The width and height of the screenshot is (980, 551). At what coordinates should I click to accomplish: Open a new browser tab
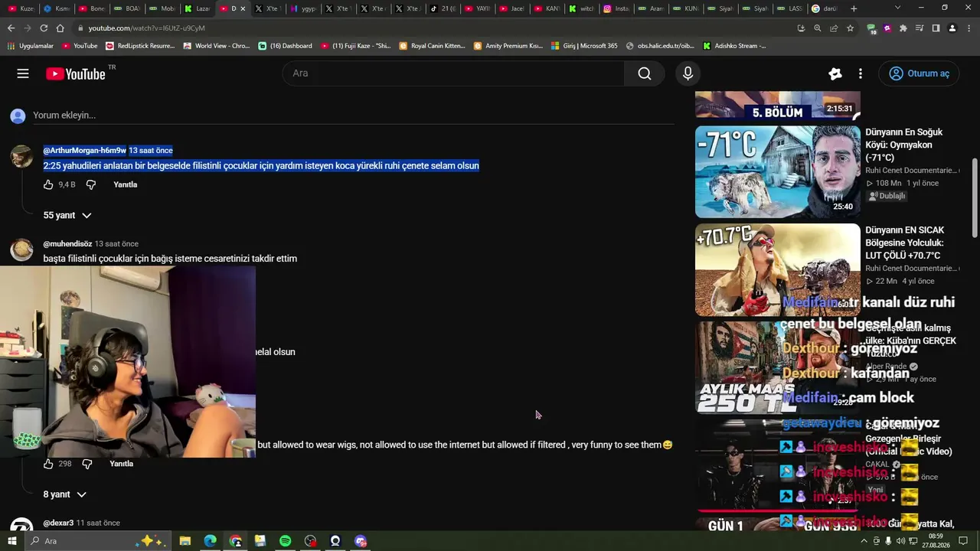854,8
